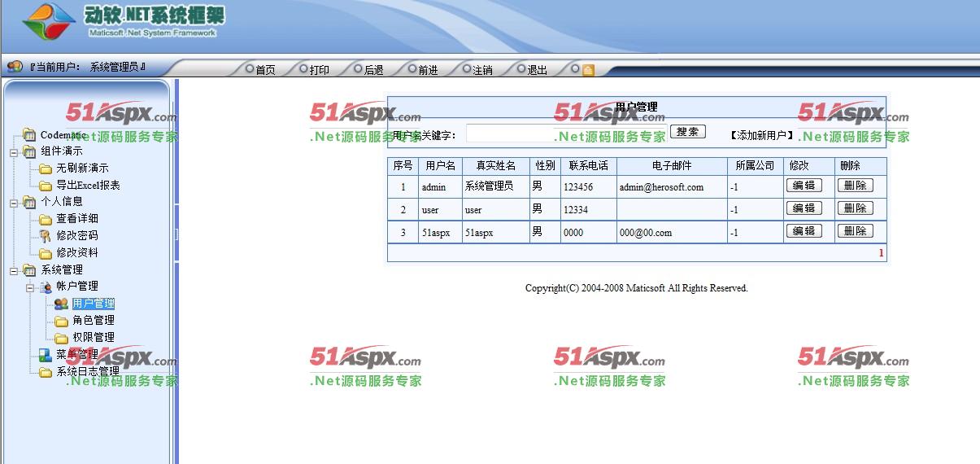Click the 用户名 column header
The image size is (980, 464).
441,165
